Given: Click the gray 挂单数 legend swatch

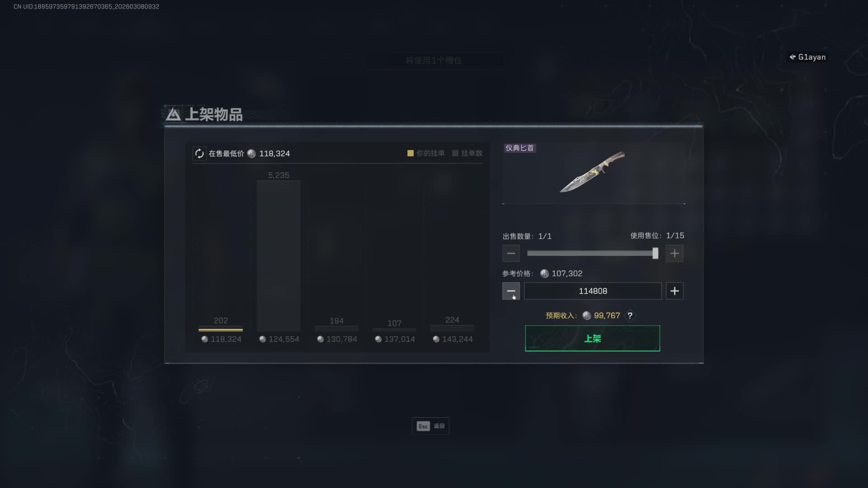Looking at the screenshot, I should 455,153.
